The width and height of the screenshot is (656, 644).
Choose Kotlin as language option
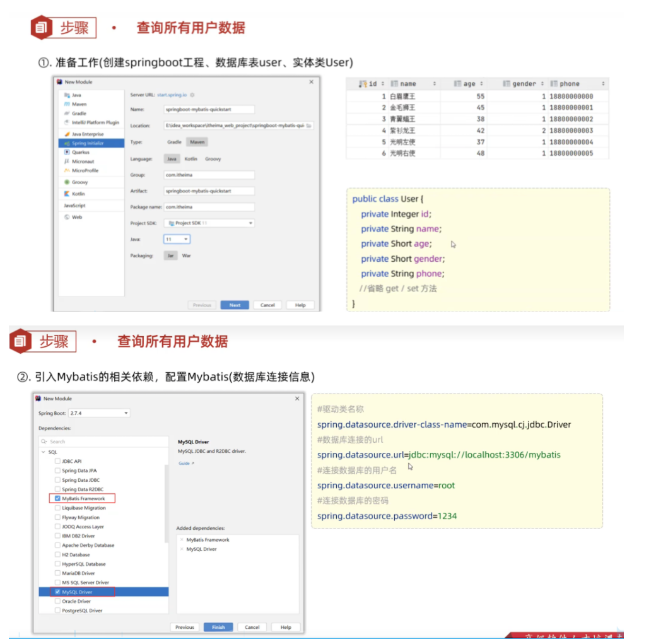pos(190,159)
